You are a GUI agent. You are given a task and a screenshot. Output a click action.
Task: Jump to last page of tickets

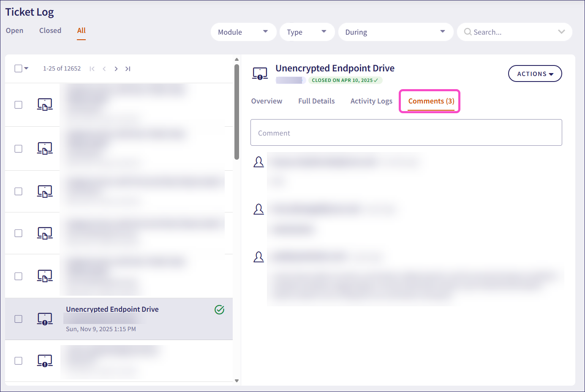pos(128,69)
